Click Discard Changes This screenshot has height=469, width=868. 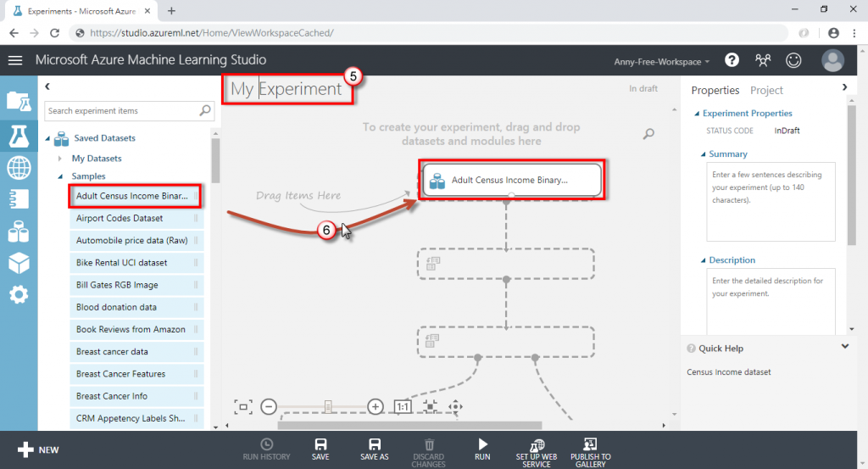[x=428, y=453]
